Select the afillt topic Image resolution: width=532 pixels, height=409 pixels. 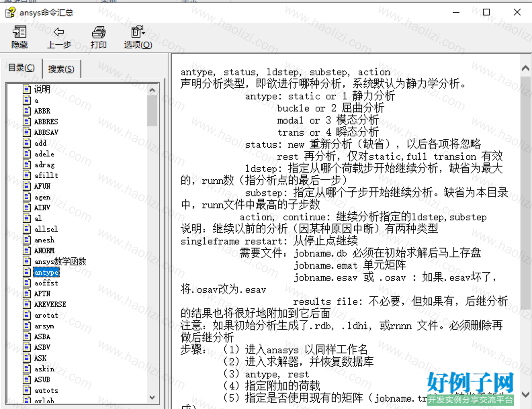(x=46, y=175)
